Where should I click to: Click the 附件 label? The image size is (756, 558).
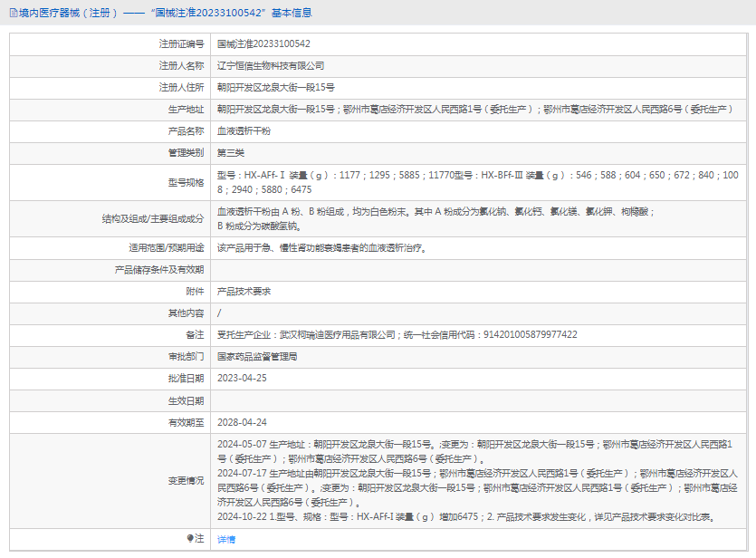[195, 292]
